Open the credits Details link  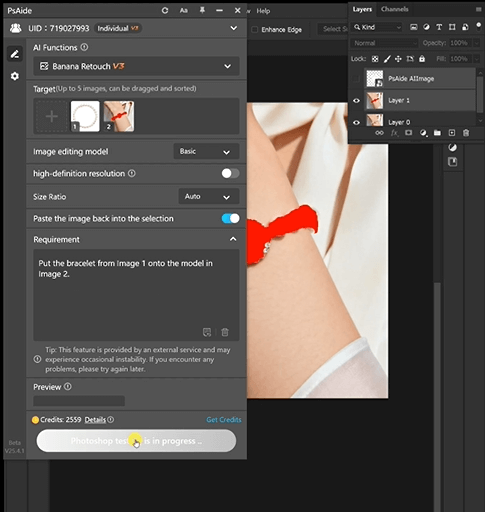point(95,420)
